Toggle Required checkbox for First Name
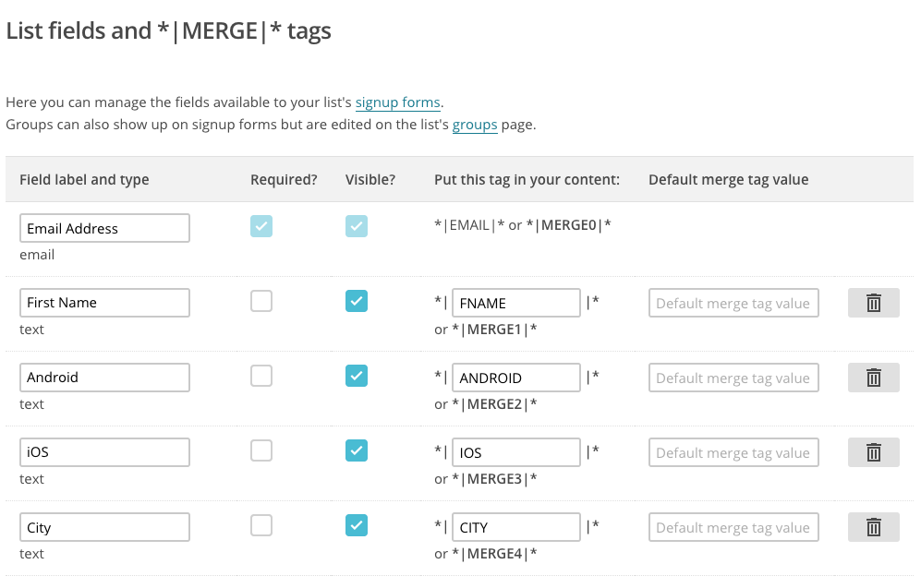921x588 pixels. pyautogui.click(x=261, y=301)
